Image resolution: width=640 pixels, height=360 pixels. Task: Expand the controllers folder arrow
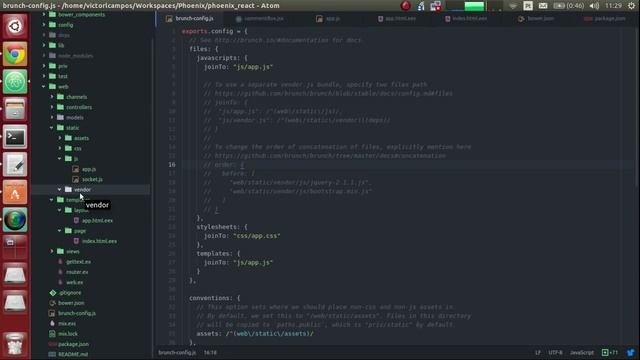click(x=52, y=107)
